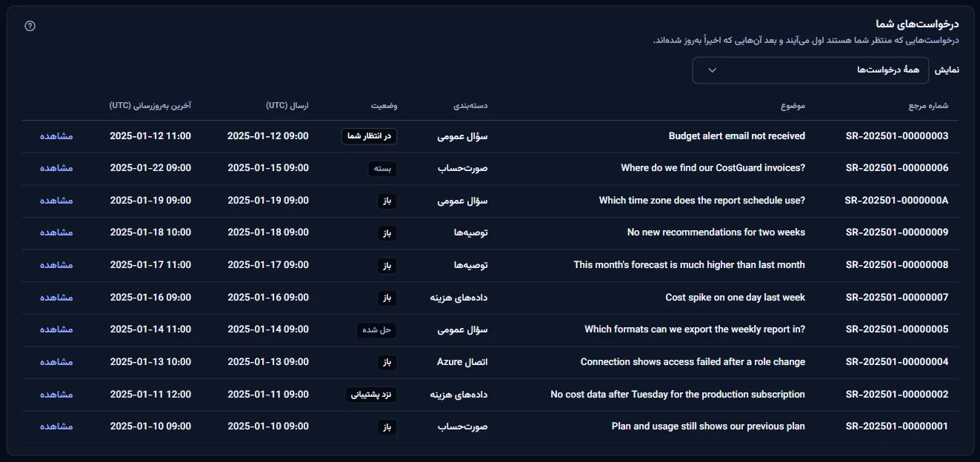Click subject about weekly report export formats
This screenshot has height=462, width=980.
(x=695, y=329)
